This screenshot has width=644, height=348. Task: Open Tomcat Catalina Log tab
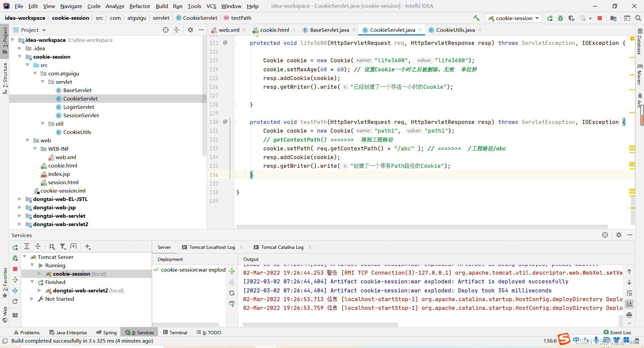282,247
